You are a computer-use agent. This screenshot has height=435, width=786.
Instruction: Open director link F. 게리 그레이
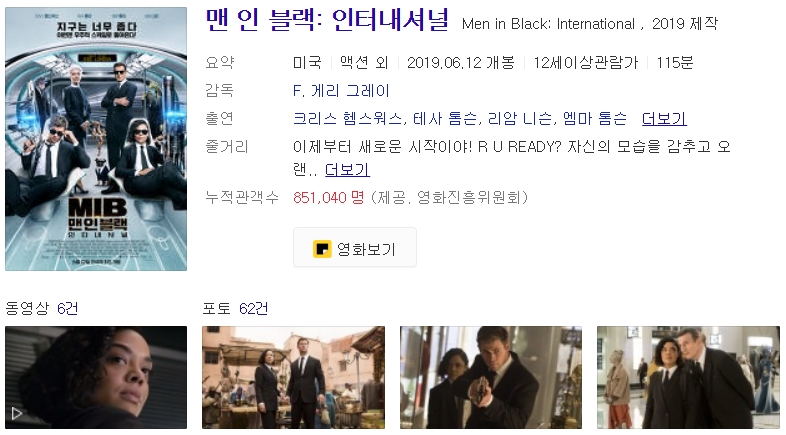(341, 91)
